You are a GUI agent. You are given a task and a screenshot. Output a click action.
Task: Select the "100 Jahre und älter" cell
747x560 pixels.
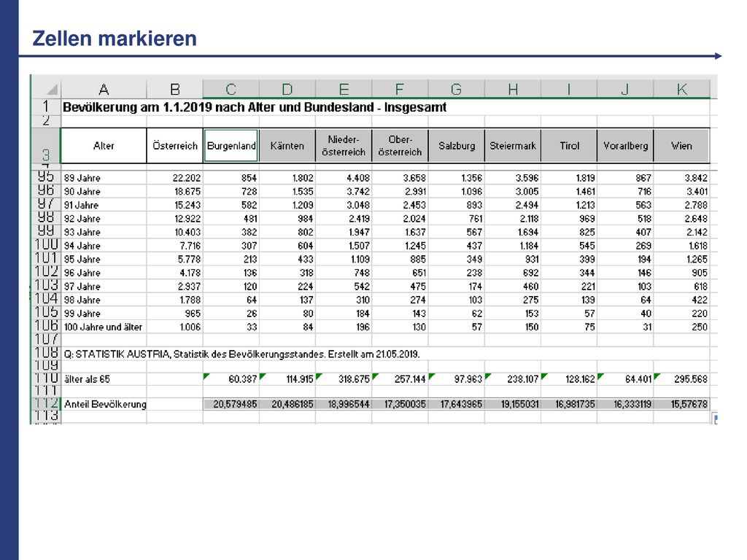(x=104, y=327)
